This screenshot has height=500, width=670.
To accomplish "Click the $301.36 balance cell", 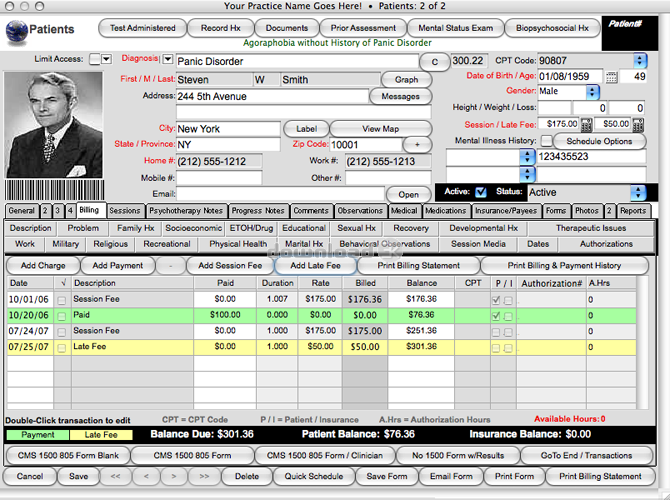I will (x=421, y=347).
